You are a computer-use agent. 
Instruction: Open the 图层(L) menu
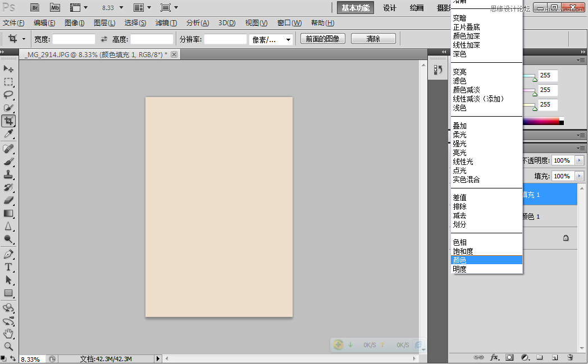[x=104, y=23]
